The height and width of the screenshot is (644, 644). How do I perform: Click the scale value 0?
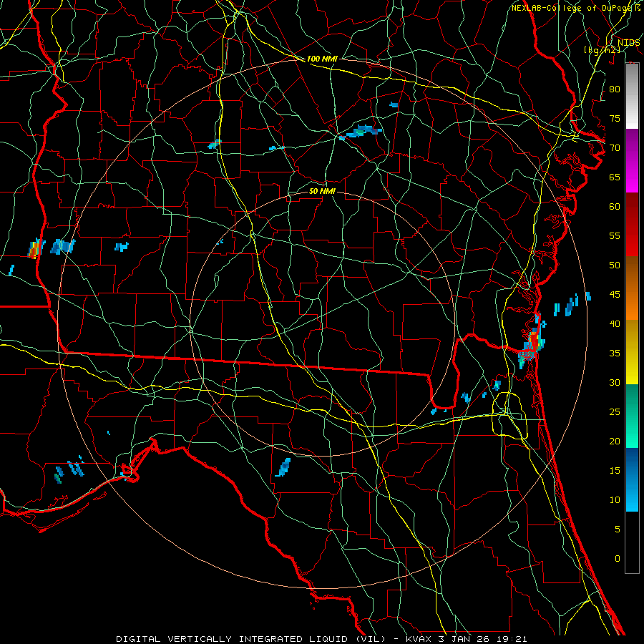point(618,559)
